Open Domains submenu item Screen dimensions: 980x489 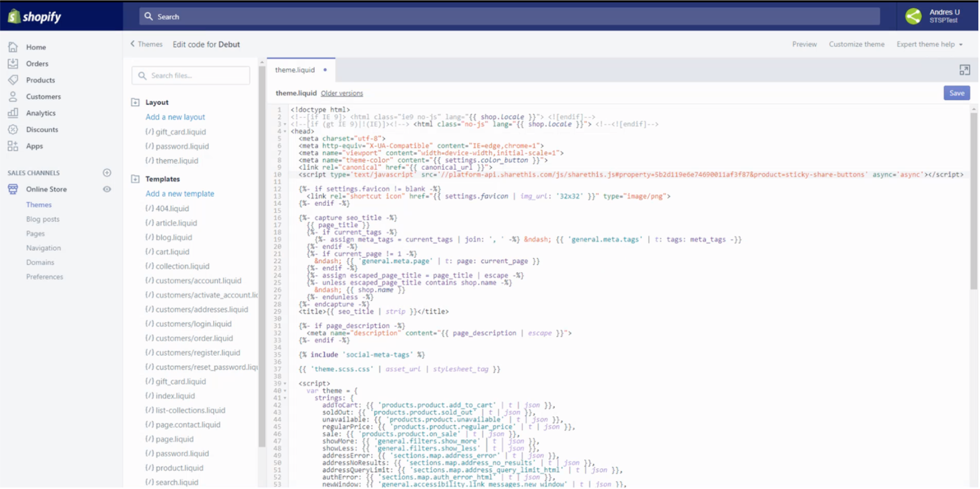pos(40,262)
